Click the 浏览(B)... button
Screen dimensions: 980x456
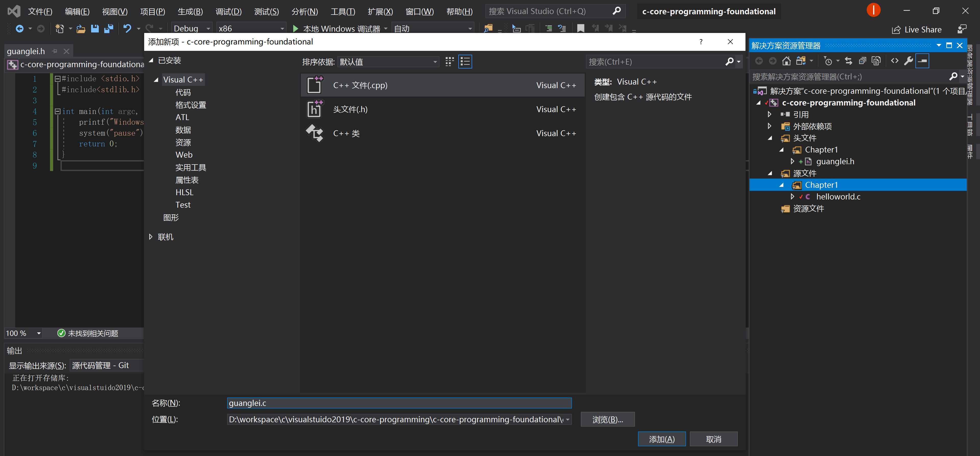pyautogui.click(x=608, y=419)
